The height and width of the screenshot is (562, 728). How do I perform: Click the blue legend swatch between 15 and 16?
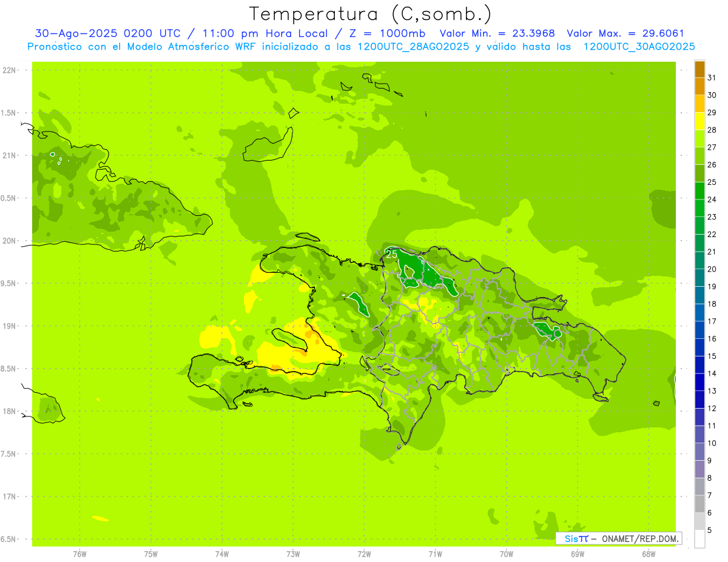pos(699,347)
